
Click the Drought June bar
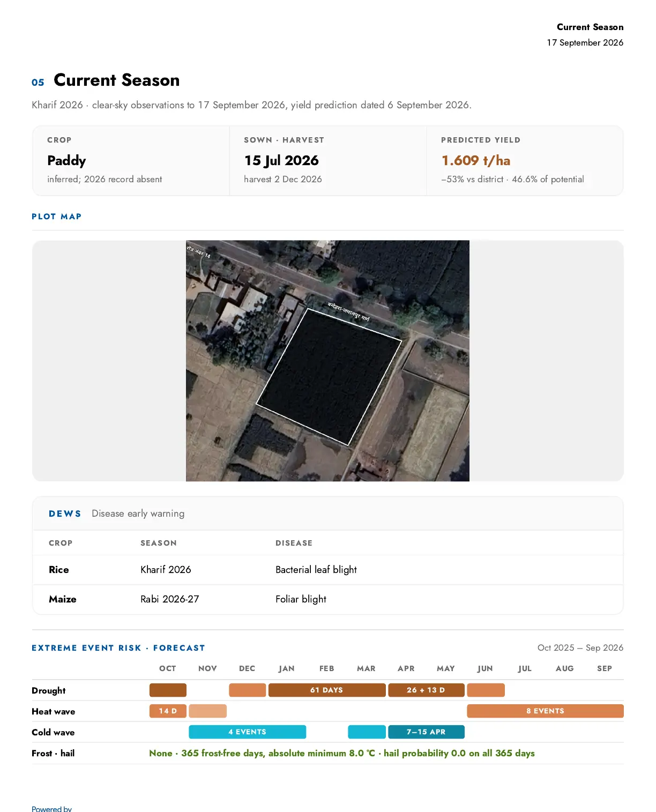coord(486,690)
